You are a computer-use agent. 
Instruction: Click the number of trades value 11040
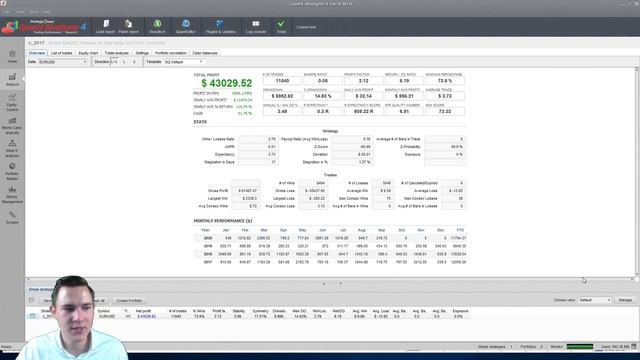tap(282, 81)
